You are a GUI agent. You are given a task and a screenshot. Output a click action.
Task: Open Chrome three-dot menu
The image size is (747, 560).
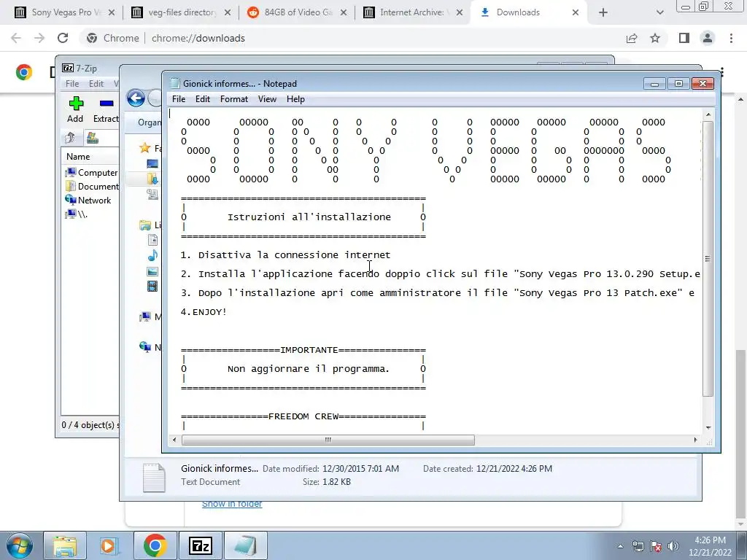[731, 38]
